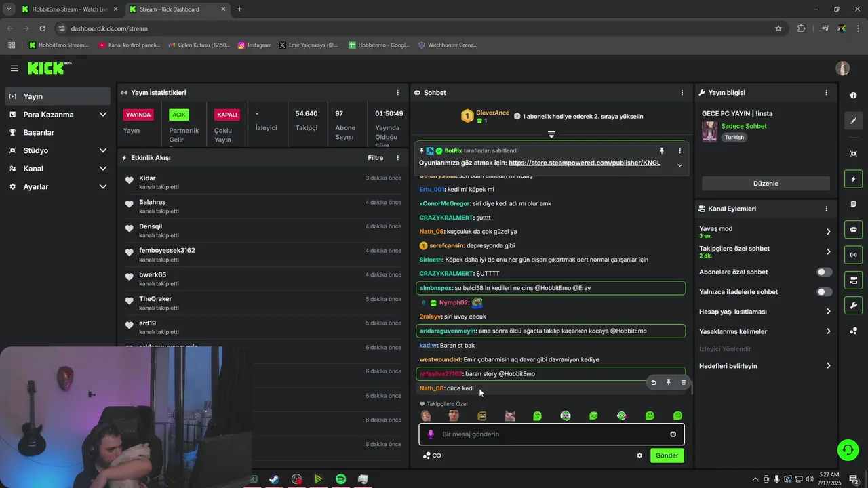Click the Sadece Sohbet category link
The height and width of the screenshot is (488, 868).
(x=744, y=126)
